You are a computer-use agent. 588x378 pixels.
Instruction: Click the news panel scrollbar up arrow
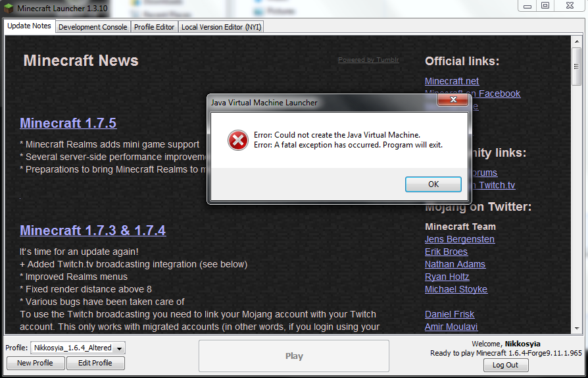click(577, 41)
